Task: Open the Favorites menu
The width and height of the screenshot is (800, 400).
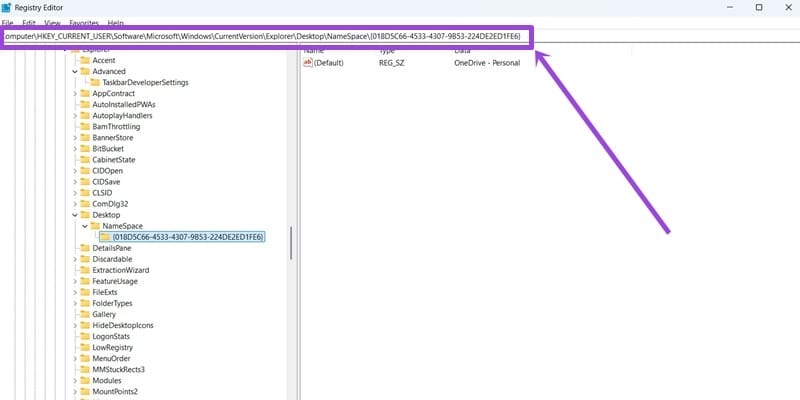Action: click(x=84, y=23)
